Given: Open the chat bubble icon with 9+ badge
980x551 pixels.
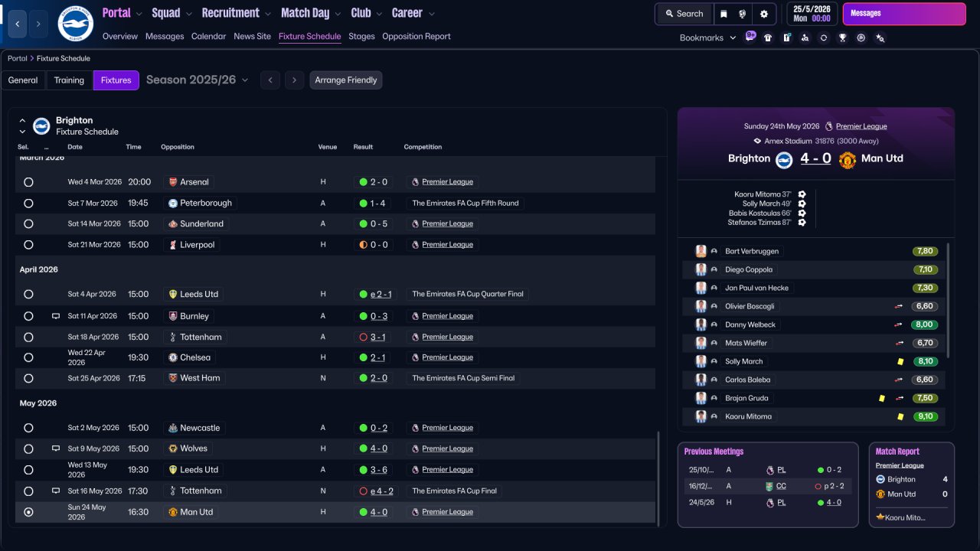Looking at the screenshot, I should (x=750, y=37).
